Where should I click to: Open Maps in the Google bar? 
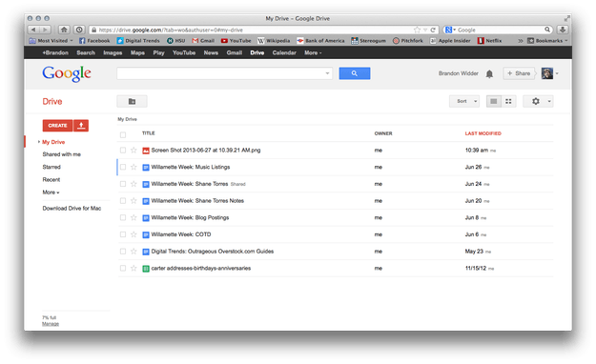coord(137,52)
